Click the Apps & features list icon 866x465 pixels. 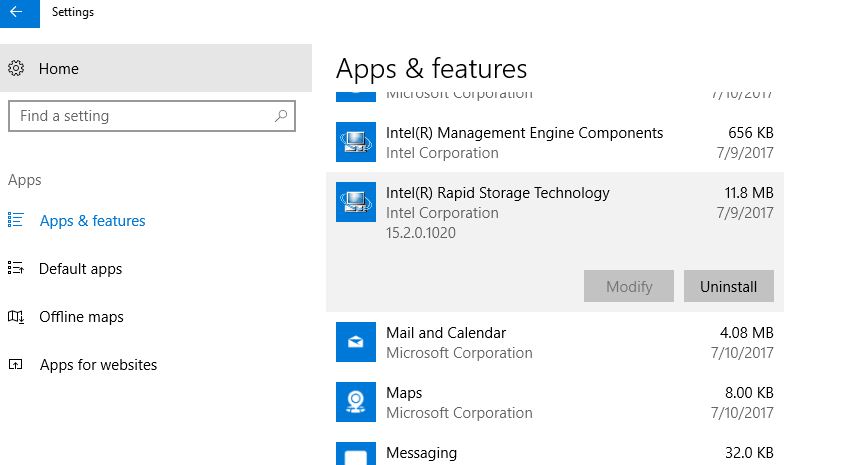click(16, 221)
